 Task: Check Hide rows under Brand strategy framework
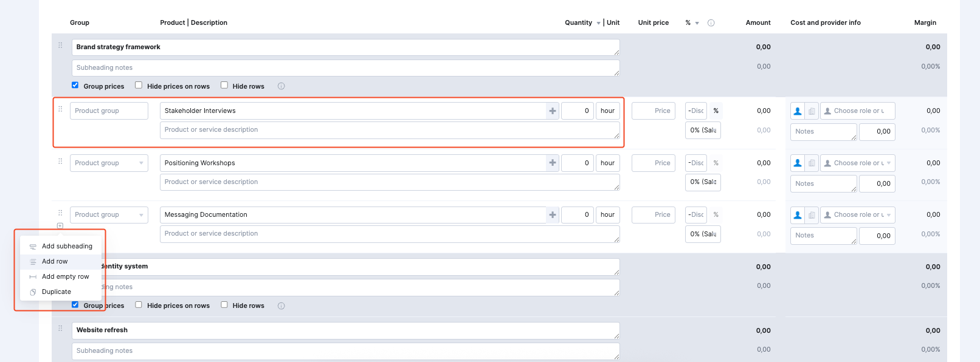click(224, 86)
